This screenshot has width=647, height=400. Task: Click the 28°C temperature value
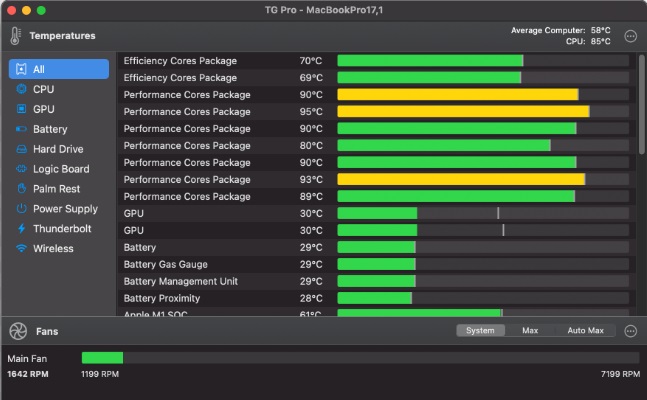[311, 298]
